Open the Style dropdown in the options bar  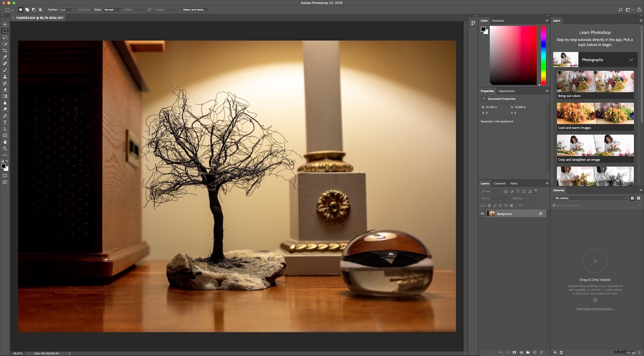tap(112, 9)
